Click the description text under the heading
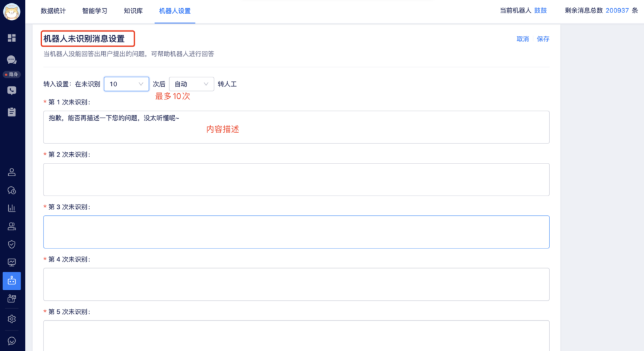Screen dimensions: 644x351 [x=128, y=54]
